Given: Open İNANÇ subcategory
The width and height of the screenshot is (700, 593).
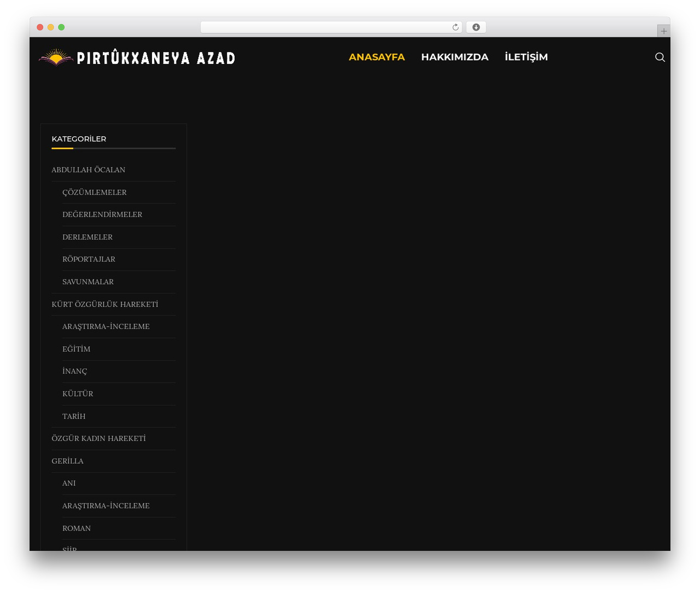Looking at the screenshot, I should tap(74, 371).
